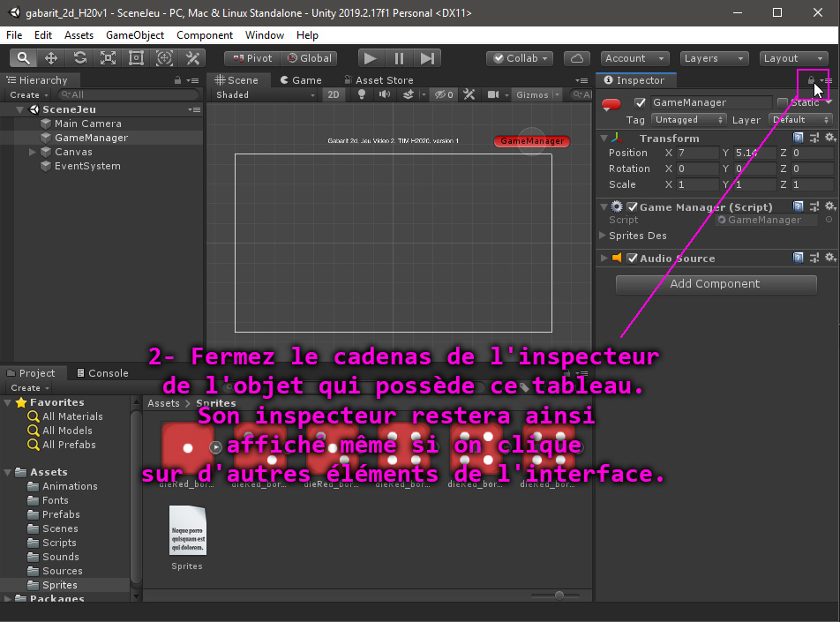The width and height of the screenshot is (840, 622).
Task: Disable the Audio Source component checkbox
Action: point(632,259)
